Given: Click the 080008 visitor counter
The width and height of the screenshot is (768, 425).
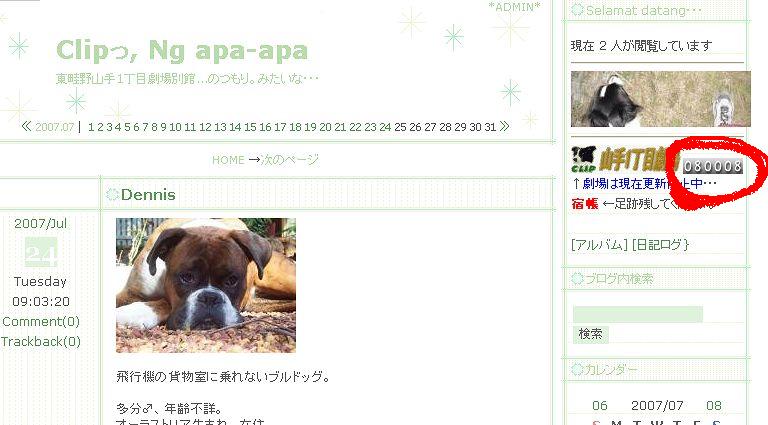Looking at the screenshot, I should [713, 166].
